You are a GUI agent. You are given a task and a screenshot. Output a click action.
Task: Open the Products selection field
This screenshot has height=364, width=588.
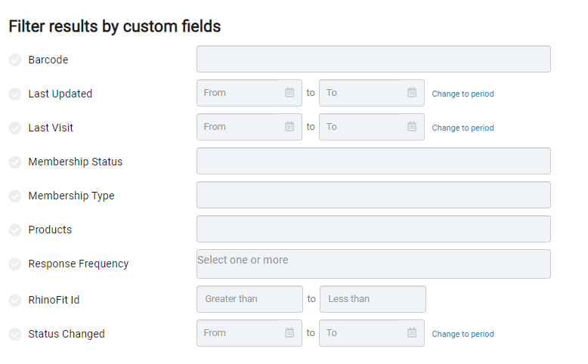[373, 229]
